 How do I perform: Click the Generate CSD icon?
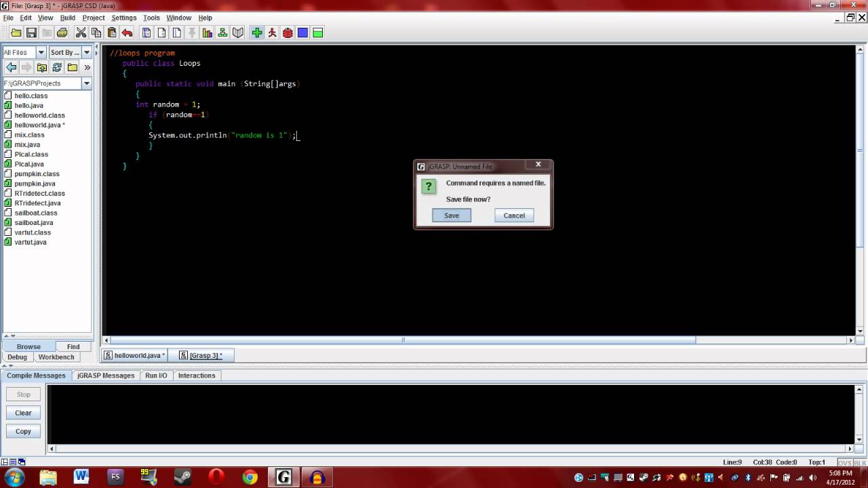[146, 33]
